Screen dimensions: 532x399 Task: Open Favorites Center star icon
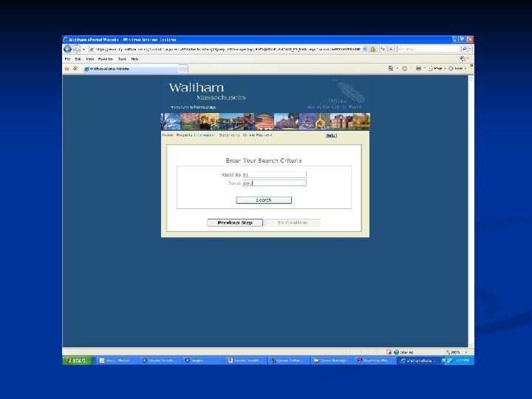(x=66, y=69)
